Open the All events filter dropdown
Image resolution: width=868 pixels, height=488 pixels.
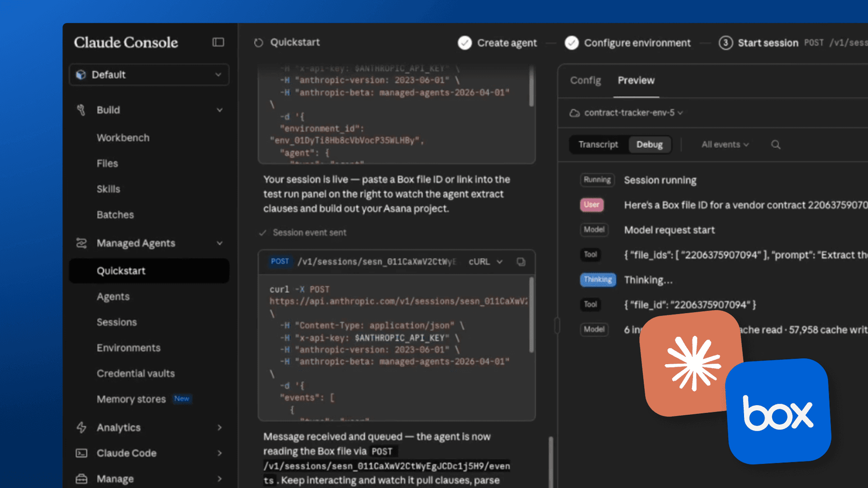click(725, 145)
